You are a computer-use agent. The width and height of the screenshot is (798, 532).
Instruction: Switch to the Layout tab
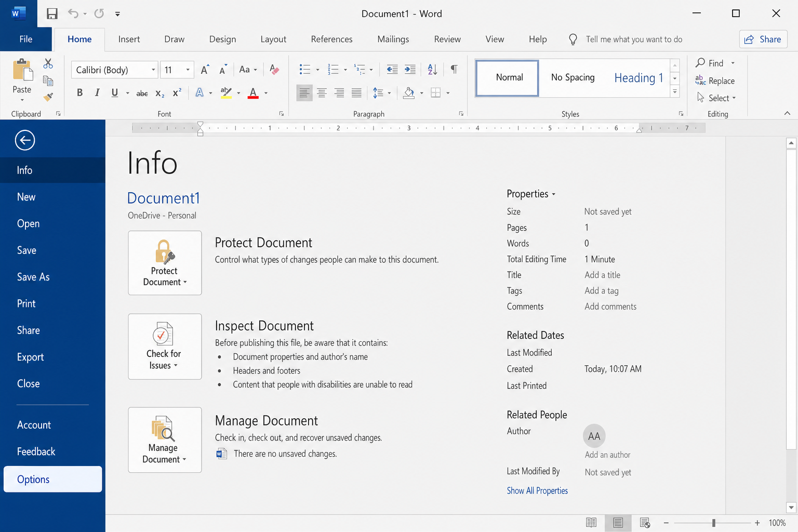273,39
